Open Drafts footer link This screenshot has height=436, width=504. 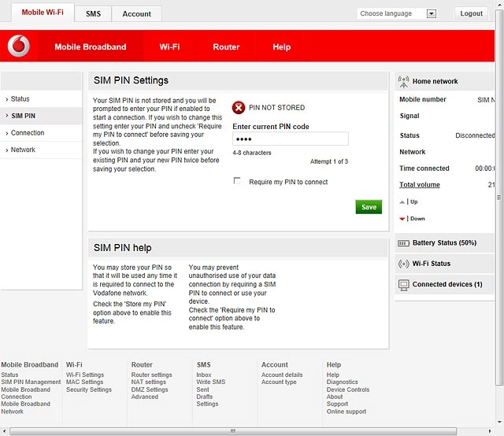pos(205,397)
